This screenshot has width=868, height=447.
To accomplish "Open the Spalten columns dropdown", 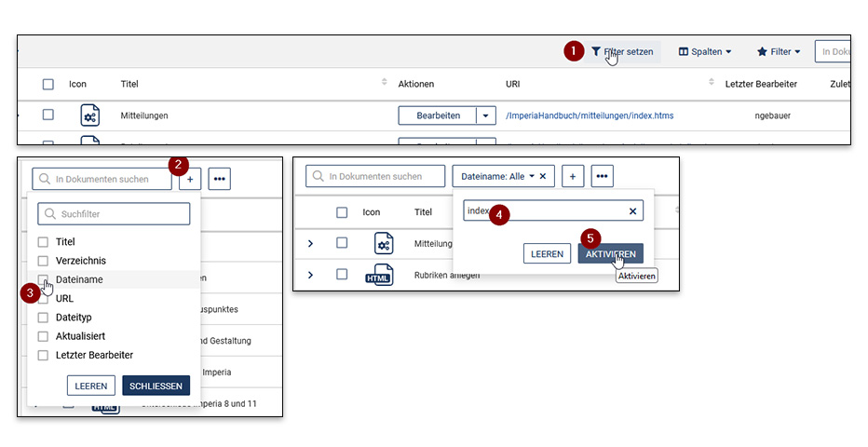I will coord(705,52).
